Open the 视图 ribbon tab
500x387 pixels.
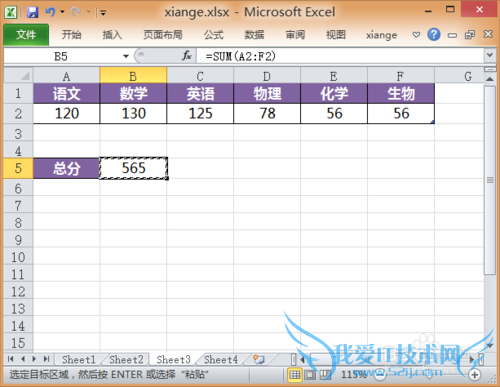pyautogui.click(x=336, y=35)
